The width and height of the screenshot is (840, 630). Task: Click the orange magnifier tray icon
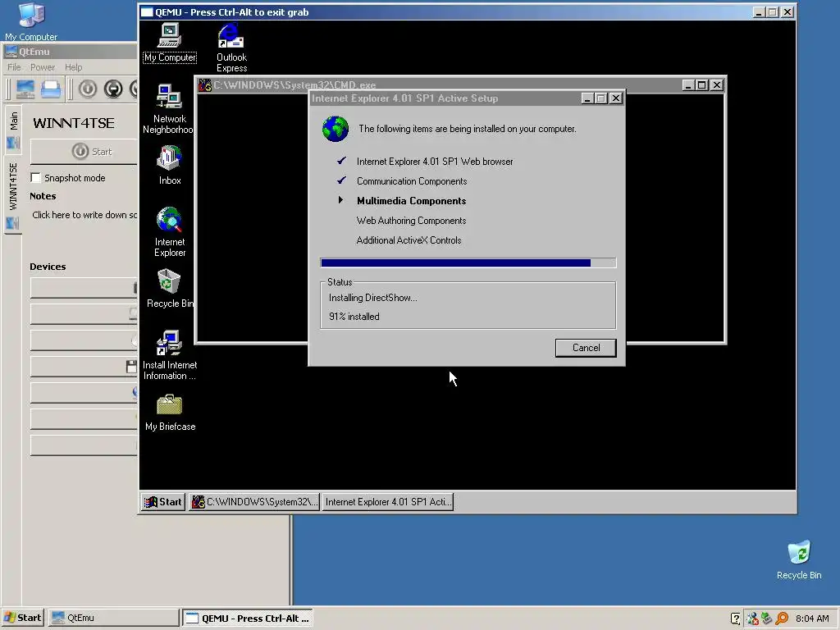pyautogui.click(x=782, y=619)
